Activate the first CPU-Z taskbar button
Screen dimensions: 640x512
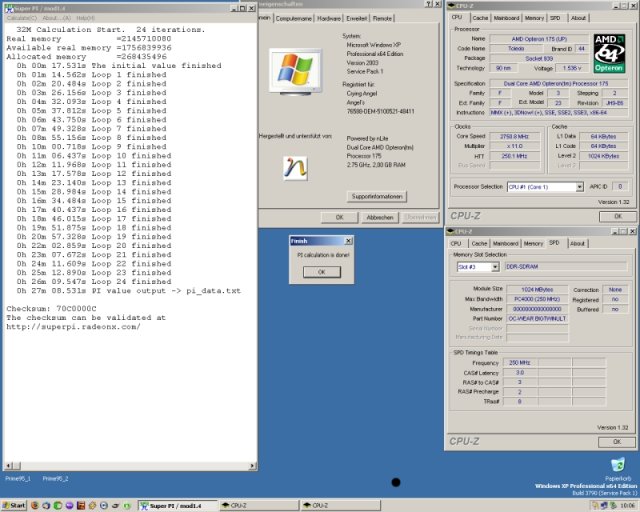[259, 505]
